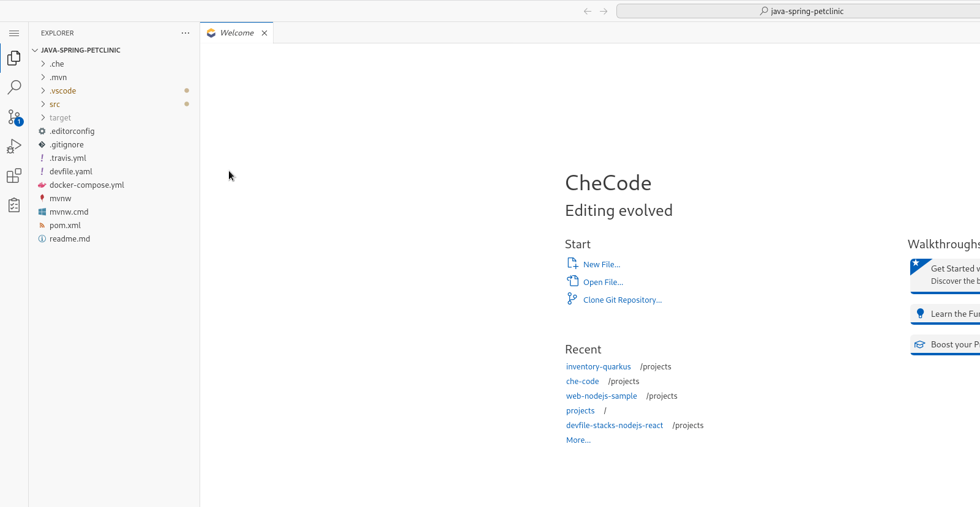Viewport: 980px width, 507px height.
Task: Click the New File... link
Action: coord(602,264)
